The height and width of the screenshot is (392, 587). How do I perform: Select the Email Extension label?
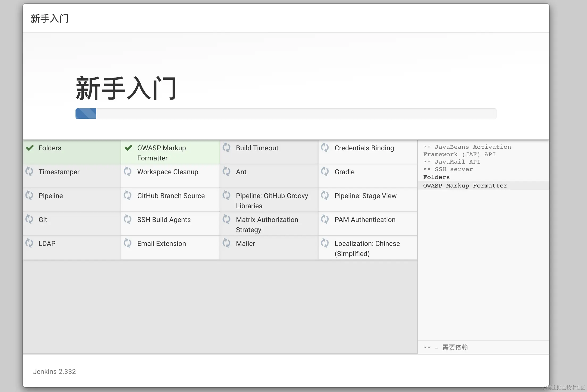pyautogui.click(x=162, y=244)
